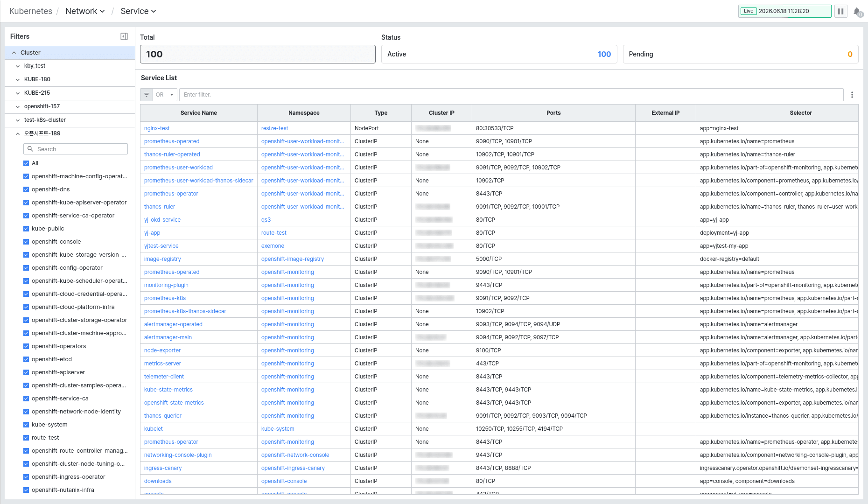This screenshot has height=504, width=868.
Task: Open the nginx-test service link
Action: pyautogui.click(x=157, y=128)
